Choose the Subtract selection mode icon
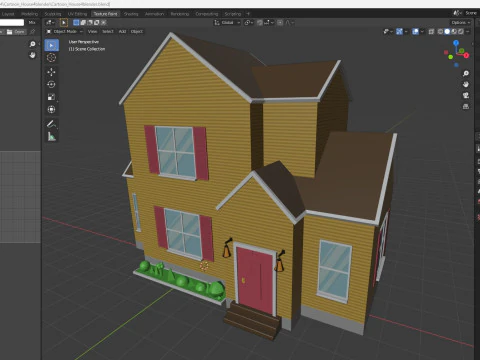Screen dimensions: 480x360 [x=90, y=23]
